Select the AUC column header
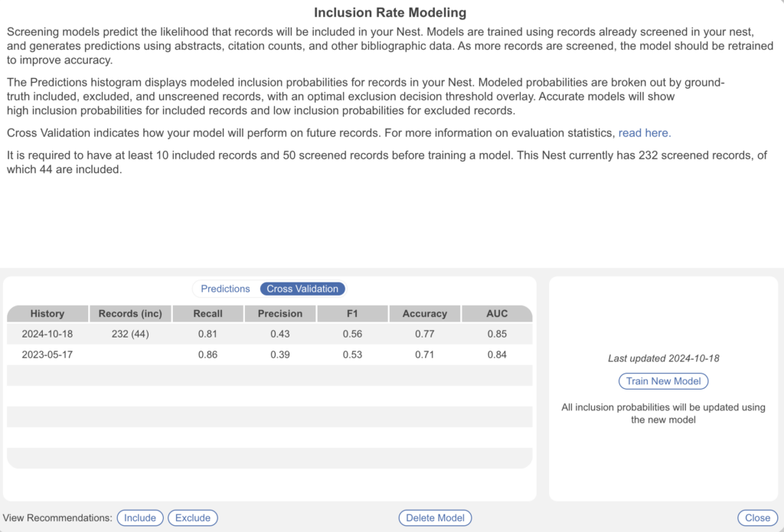 (496, 313)
